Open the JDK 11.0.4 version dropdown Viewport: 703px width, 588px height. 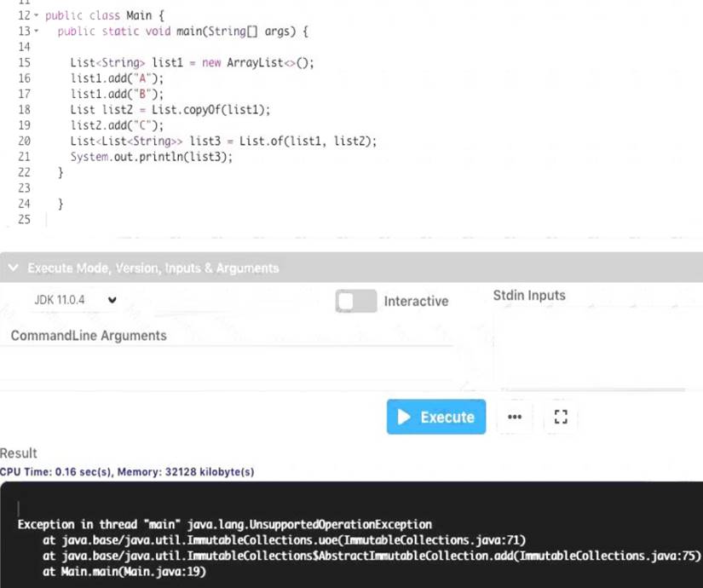click(75, 300)
